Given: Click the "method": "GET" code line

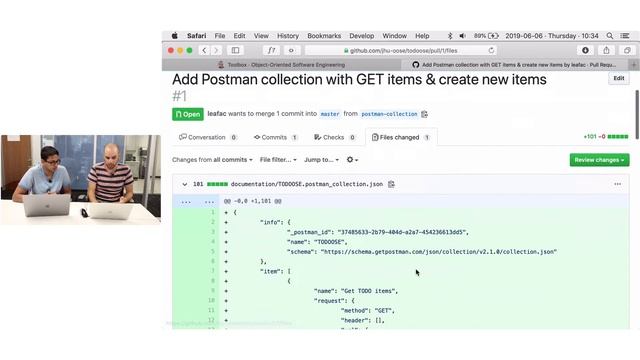Looking at the screenshot, I should point(367,310).
